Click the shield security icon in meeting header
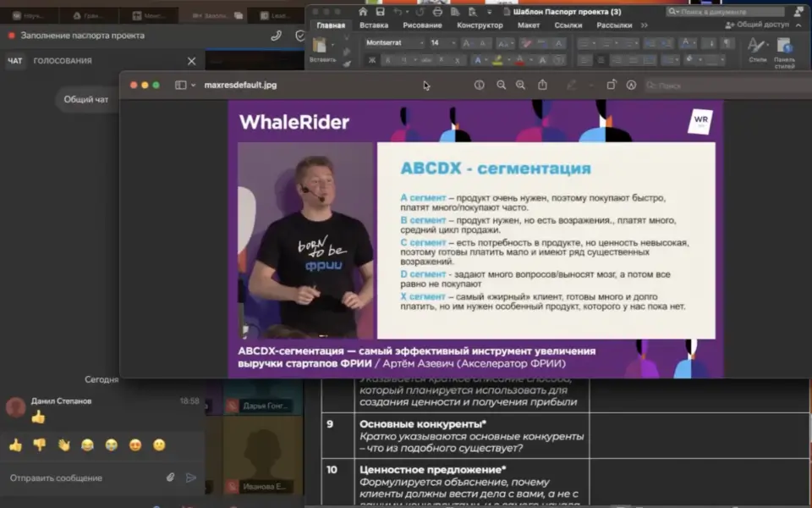 tap(299, 36)
